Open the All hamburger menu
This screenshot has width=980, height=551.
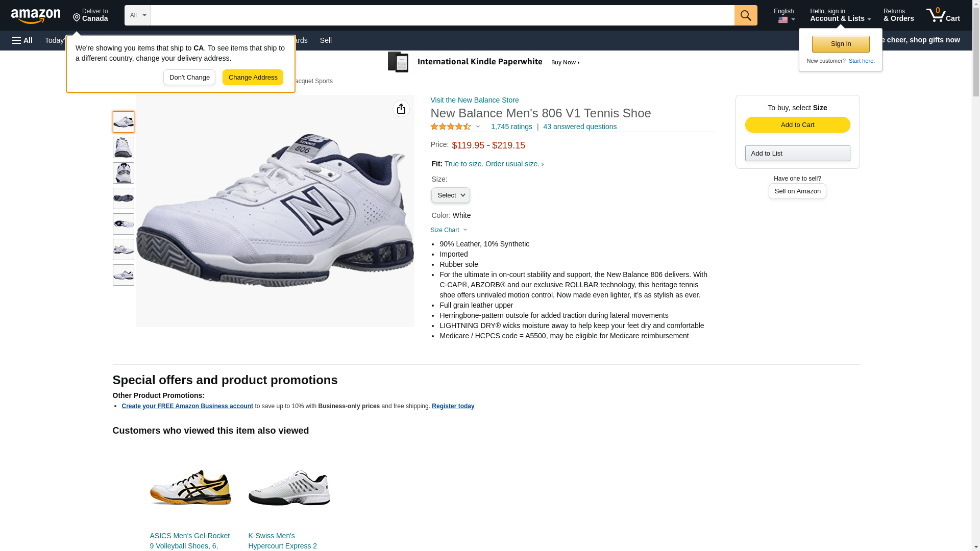[22, 40]
